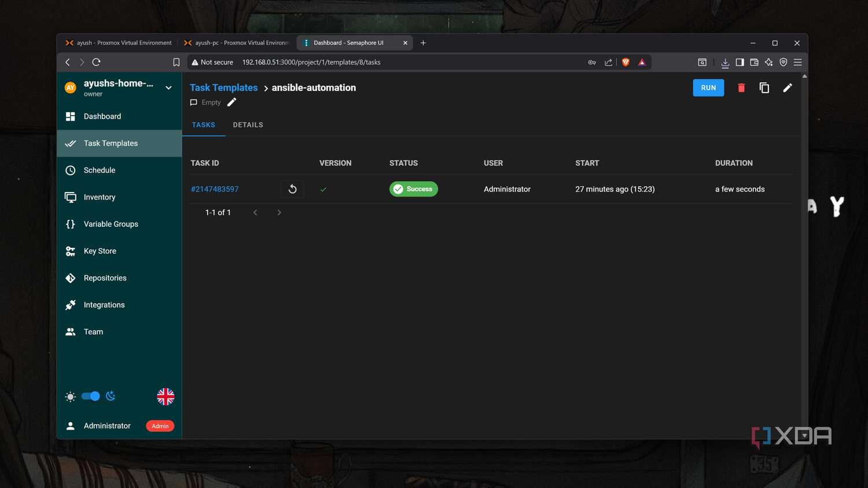The image size is (868, 488).
Task: Open Key Store in the sidebar
Action: pyautogui.click(x=119, y=251)
